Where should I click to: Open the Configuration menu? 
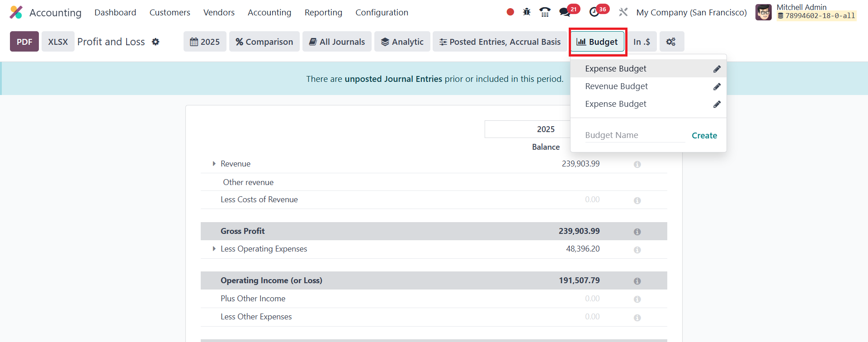click(382, 12)
